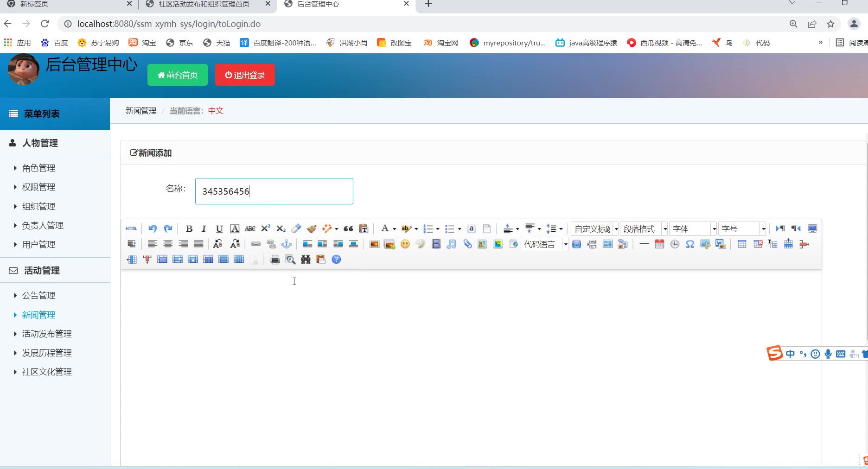The height and width of the screenshot is (469, 868).
Task: Insert a horizontal rule
Action: (x=644, y=244)
